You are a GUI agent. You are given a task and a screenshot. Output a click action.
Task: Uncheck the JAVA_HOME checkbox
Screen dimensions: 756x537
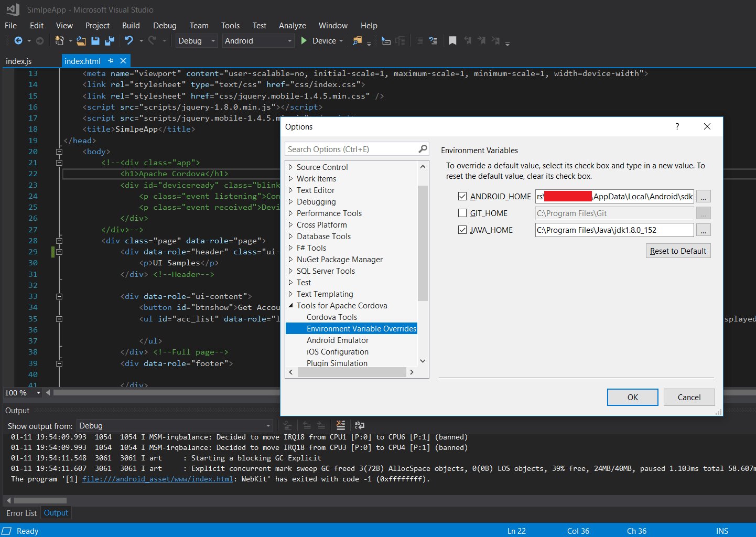click(462, 230)
